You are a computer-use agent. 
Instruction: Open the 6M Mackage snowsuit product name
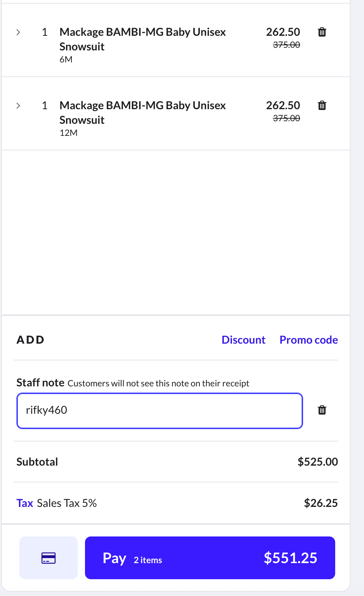coord(143,39)
